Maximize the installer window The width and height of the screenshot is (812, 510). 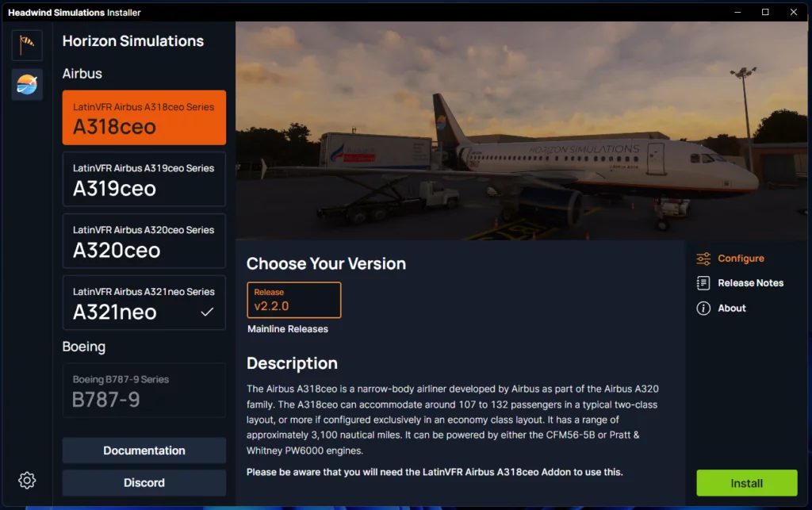[x=765, y=12]
